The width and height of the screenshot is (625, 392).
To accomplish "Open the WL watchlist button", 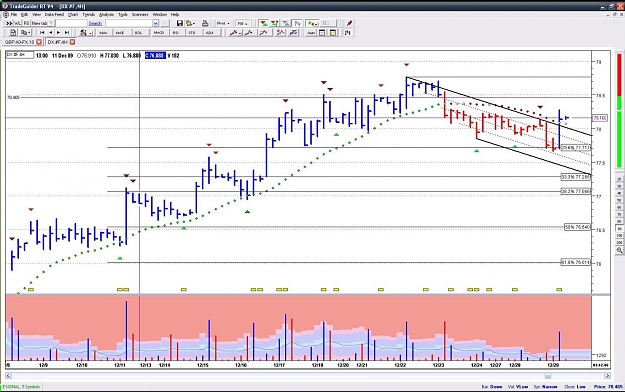I will tap(18, 23).
